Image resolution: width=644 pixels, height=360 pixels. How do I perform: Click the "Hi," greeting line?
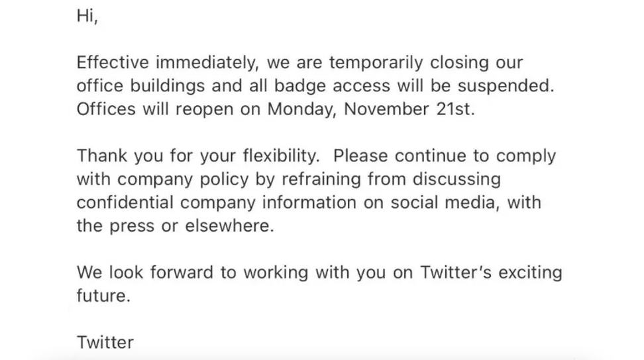(87, 18)
